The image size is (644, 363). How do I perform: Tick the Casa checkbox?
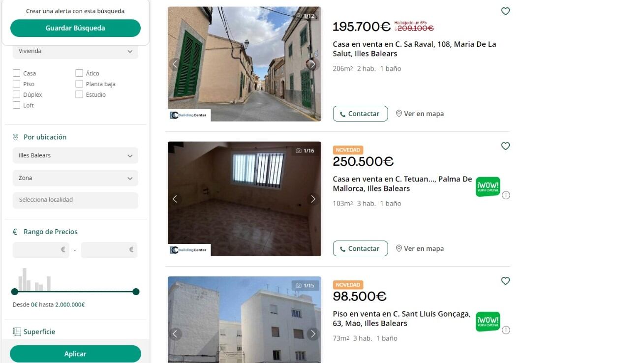click(17, 73)
